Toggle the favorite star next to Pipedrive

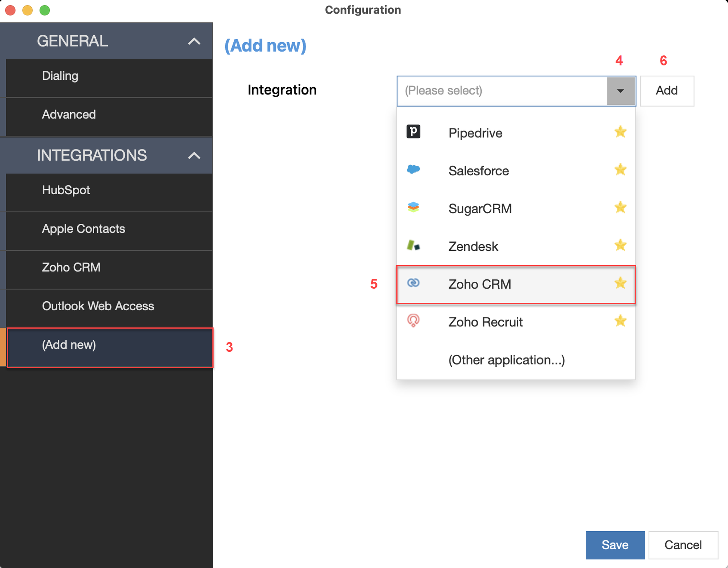tap(620, 132)
